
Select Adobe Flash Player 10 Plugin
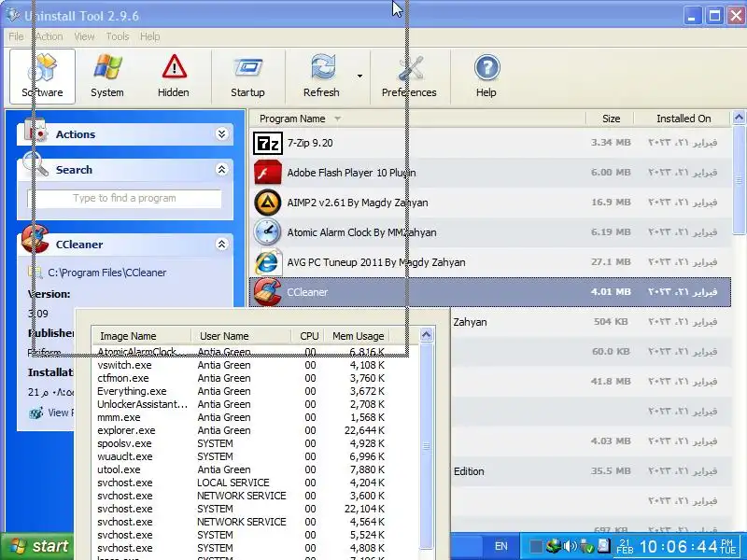pyautogui.click(x=489, y=173)
